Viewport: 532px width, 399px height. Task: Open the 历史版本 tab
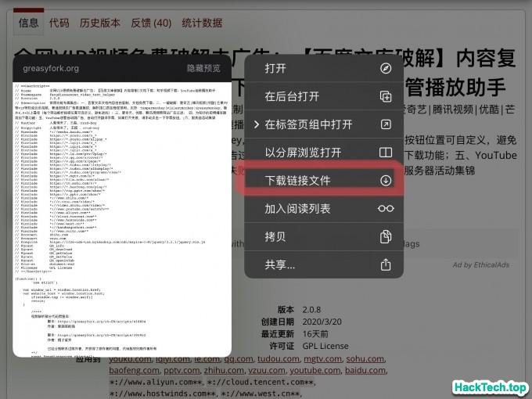pos(100,23)
